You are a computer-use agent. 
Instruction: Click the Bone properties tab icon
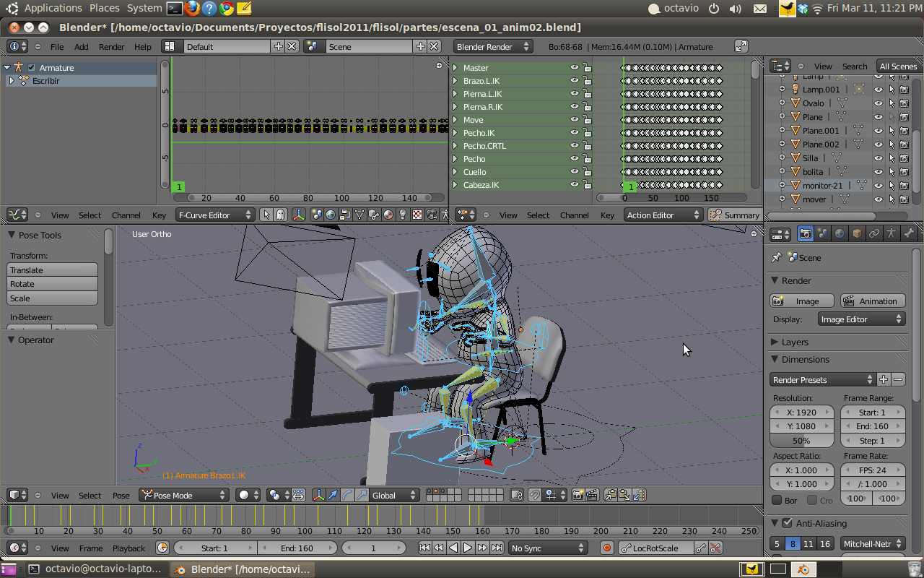point(909,233)
